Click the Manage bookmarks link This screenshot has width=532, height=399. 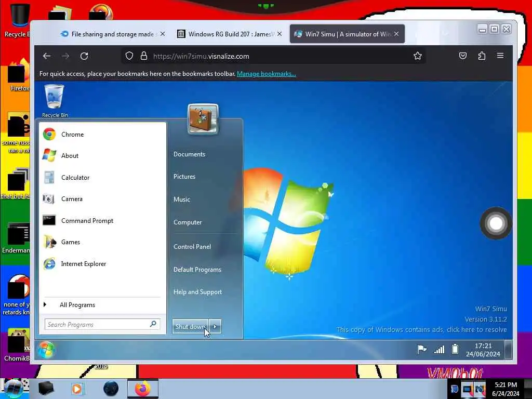[267, 74]
